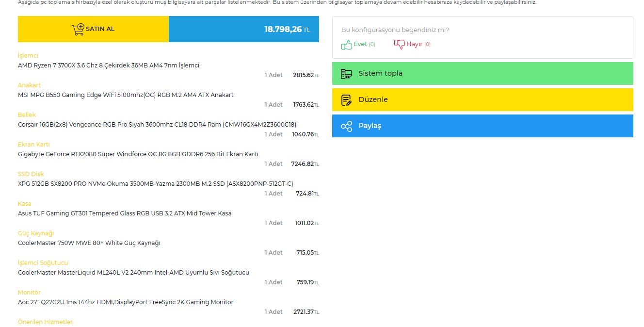Open the AMD Ryzen 7 3700X processor item
Image resolution: width=644 pixels, height=327 pixels.
(109, 65)
